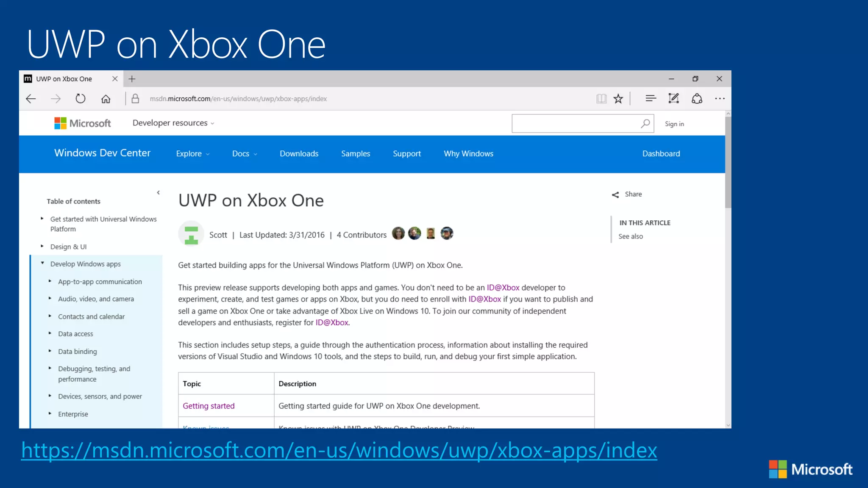Click the browser forward arrow
Viewport: 868px width, 488px height.
click(x=56, y=99)
